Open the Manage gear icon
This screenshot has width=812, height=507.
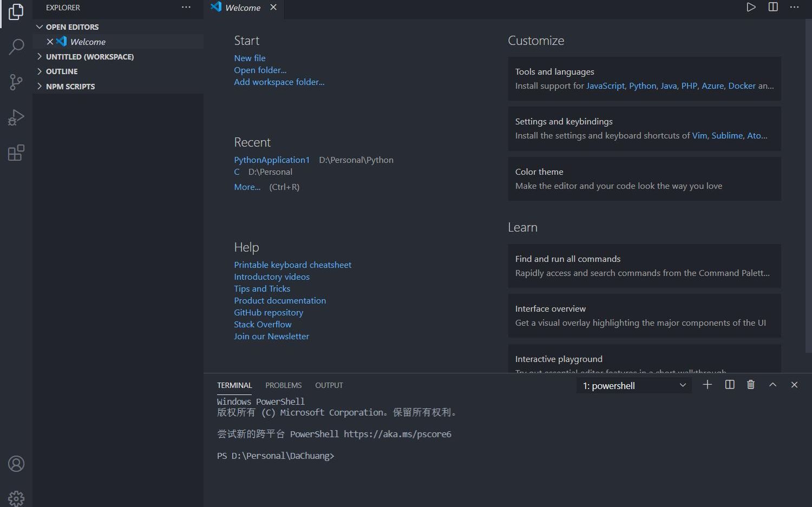coord(16,498)
